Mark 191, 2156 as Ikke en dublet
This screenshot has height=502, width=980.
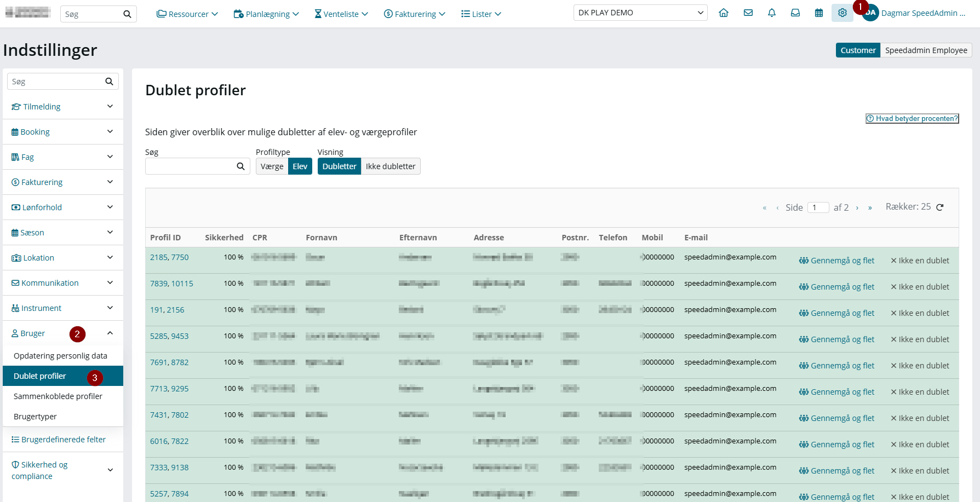(x=920, y=313)
